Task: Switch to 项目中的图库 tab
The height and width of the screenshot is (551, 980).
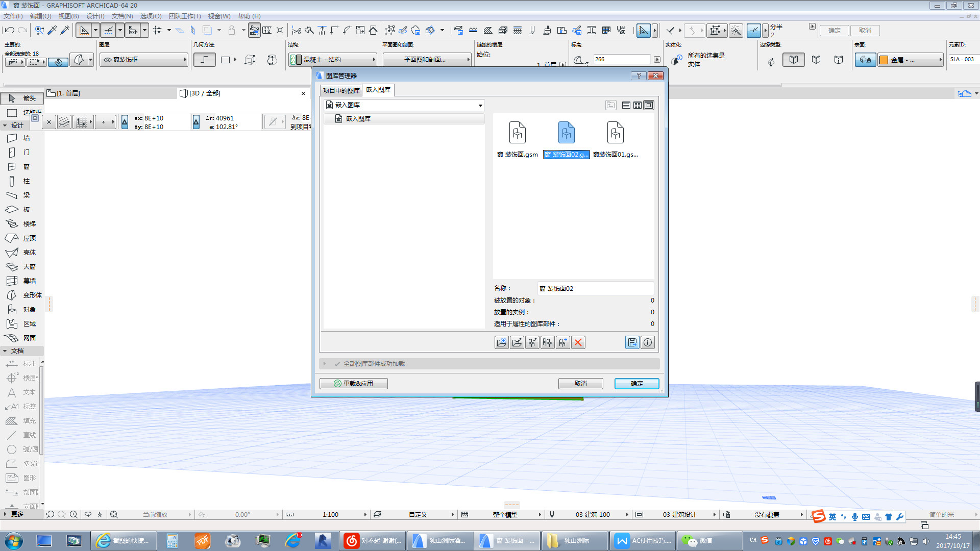Action: click(x=341, y=90)
